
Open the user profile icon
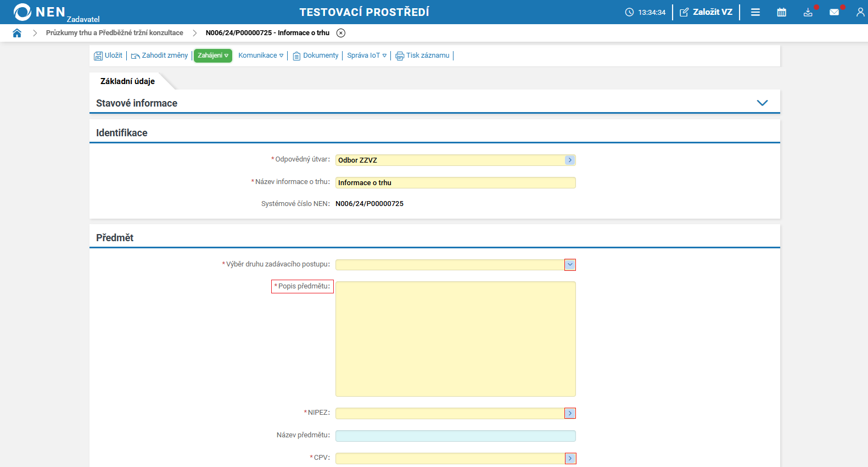tap(860, 12)
